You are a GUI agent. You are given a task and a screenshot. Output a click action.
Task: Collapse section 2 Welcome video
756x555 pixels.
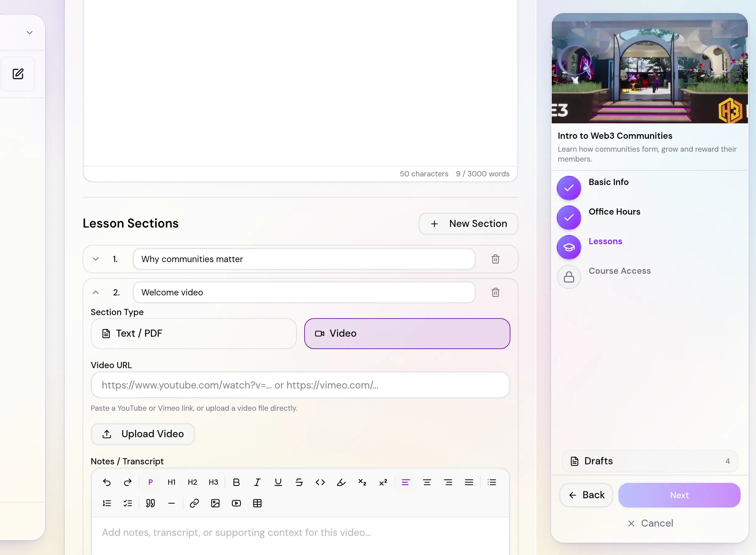tap(96, 292)
